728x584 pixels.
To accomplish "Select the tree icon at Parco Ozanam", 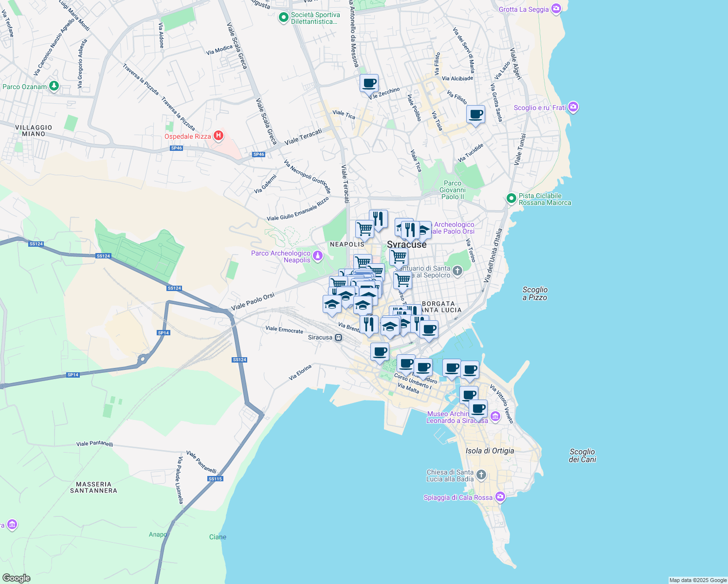I will (53, 86).
